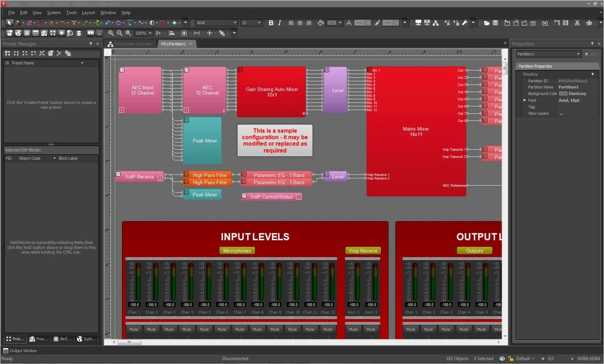Toggle the dotted grid icon
Image resolution: width=604 pixels, height=364 pixels.
[100, 33]
